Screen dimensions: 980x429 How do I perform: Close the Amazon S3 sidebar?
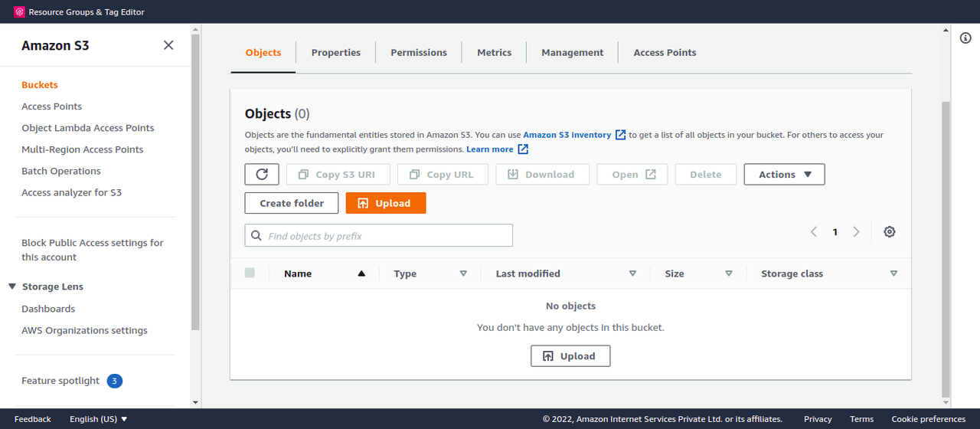pyautogui.click(x=168, y=45)
